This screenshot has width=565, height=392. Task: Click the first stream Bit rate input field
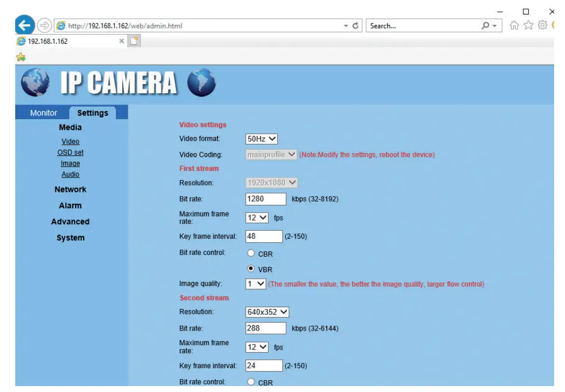(266, 199)
